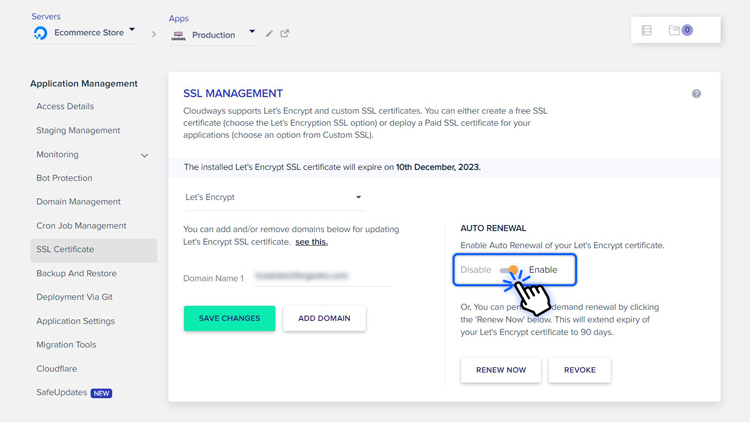Click the Production application icon

[x=178, y=35]
